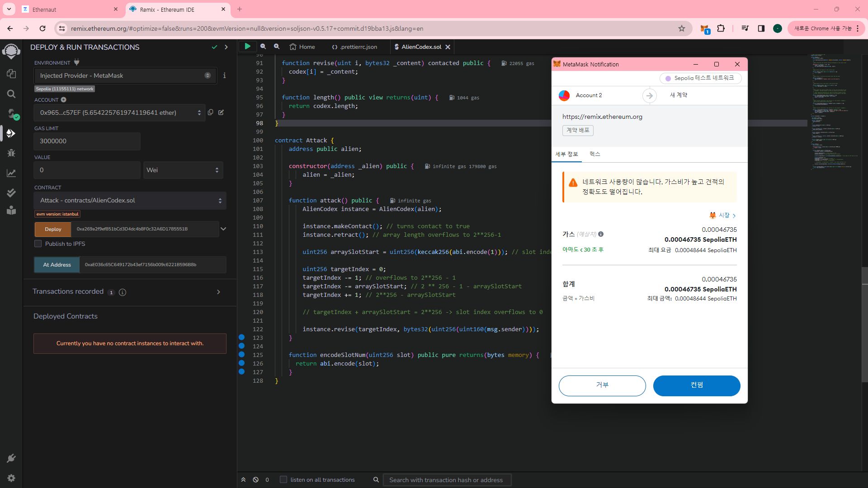
Task: Toggle breakpoint on line 126
Action: tap(241, 363)
